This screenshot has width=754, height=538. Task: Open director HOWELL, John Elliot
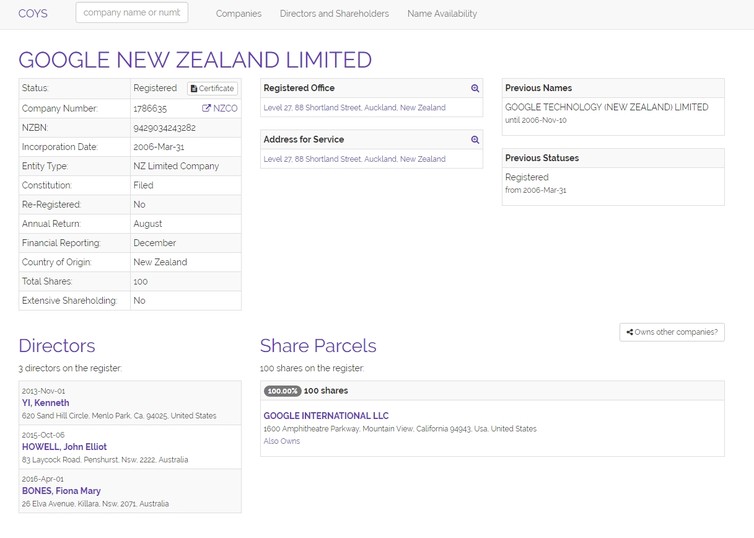pos(64,447)
